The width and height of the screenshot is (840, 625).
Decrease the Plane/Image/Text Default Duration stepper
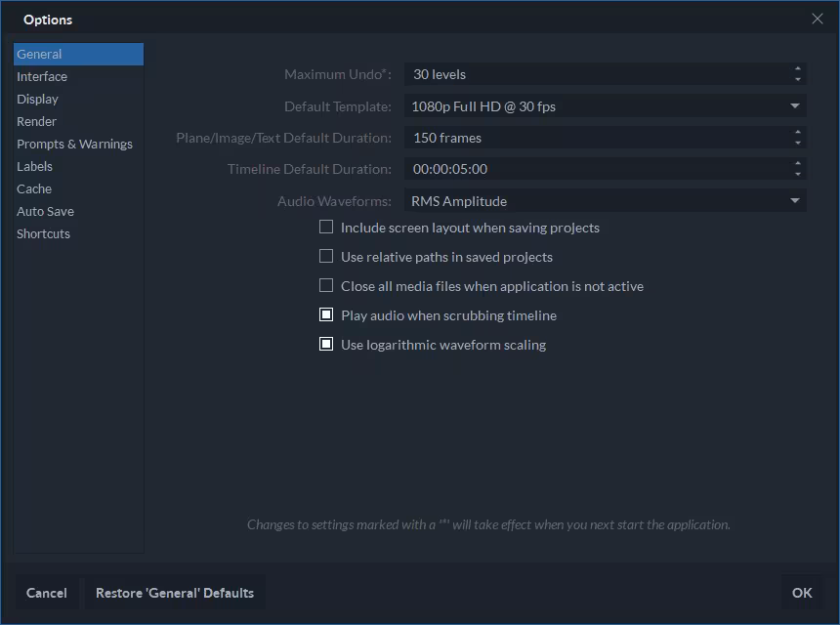pos(798,143)
